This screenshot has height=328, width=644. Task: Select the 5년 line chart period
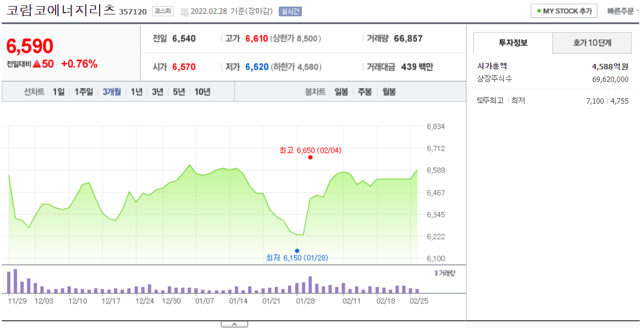tap(179, 92)
